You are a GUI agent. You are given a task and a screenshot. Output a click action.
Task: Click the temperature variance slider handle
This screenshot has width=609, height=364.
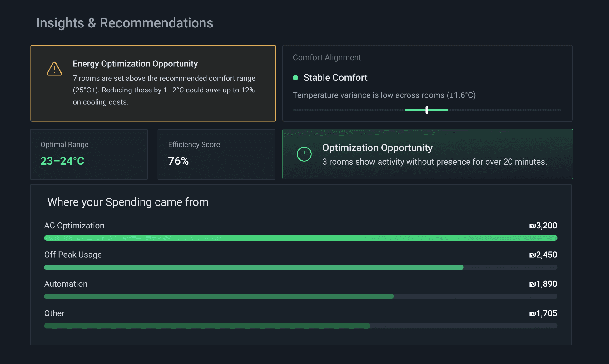(427, 110)
